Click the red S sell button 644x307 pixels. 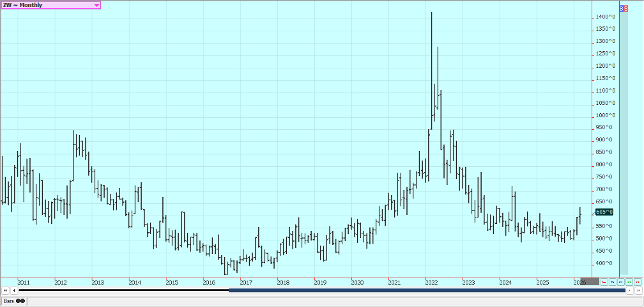point(625,8)
